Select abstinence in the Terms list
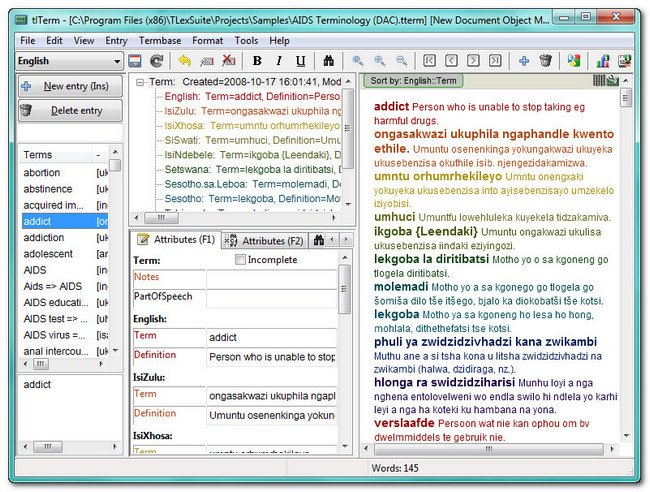The width and height of the screenshot is (650, 492). (65, 189)
